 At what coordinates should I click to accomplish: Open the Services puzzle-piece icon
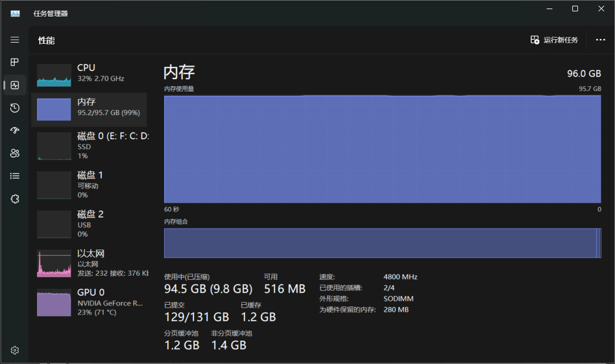pyautogui.click(x=15, y=198)
